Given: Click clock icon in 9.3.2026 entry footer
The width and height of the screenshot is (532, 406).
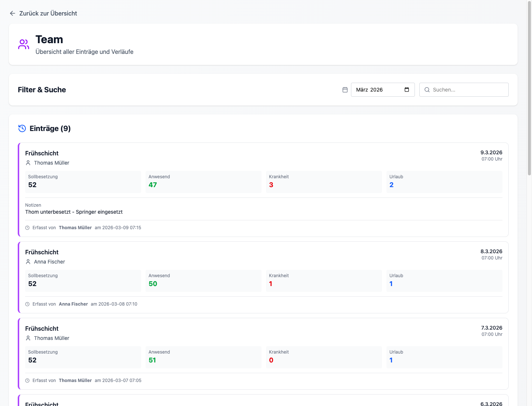Looking at the screenshot, I should click(27, 228).
